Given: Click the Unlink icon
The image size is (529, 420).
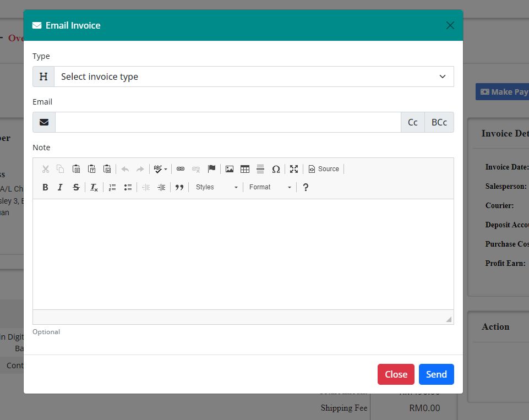Looking at the screenshot, I should click(x=196, y=169).
